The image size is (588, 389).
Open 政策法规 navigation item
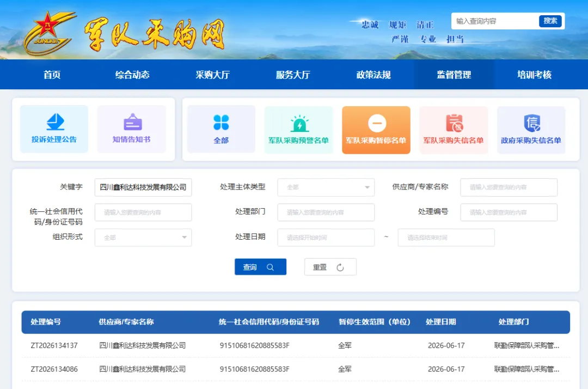pyautogui.click(x=373, y=75)
